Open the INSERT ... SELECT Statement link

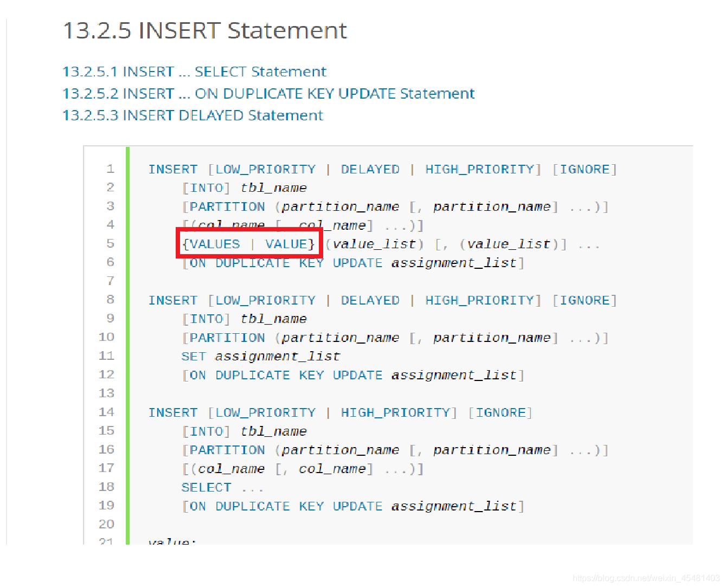pos(195,72)
